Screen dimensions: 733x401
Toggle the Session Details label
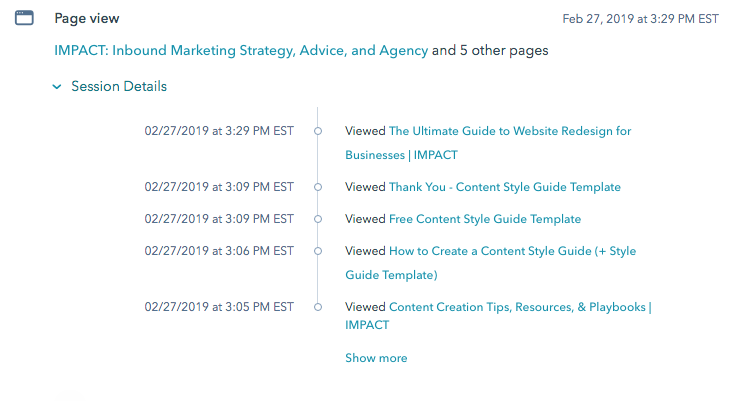119,86
